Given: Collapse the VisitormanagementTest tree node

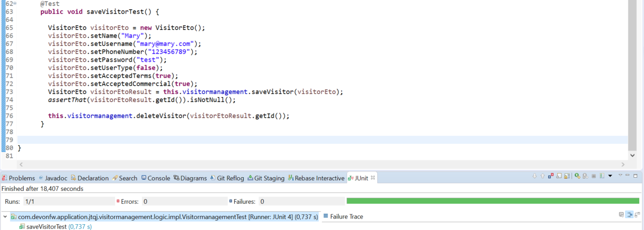Looking at the screenshot, I should 5,216.
